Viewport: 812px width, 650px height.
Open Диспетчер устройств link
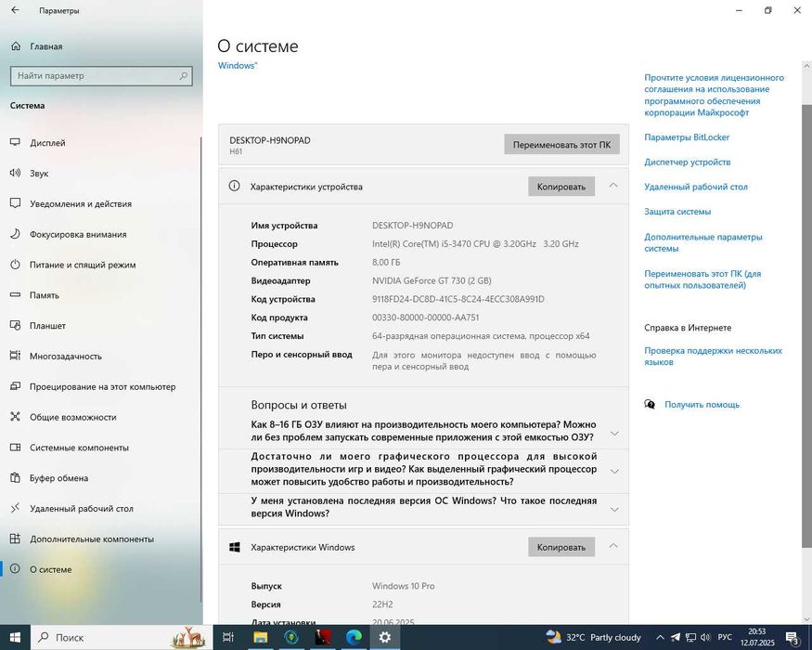pos(688,162)
